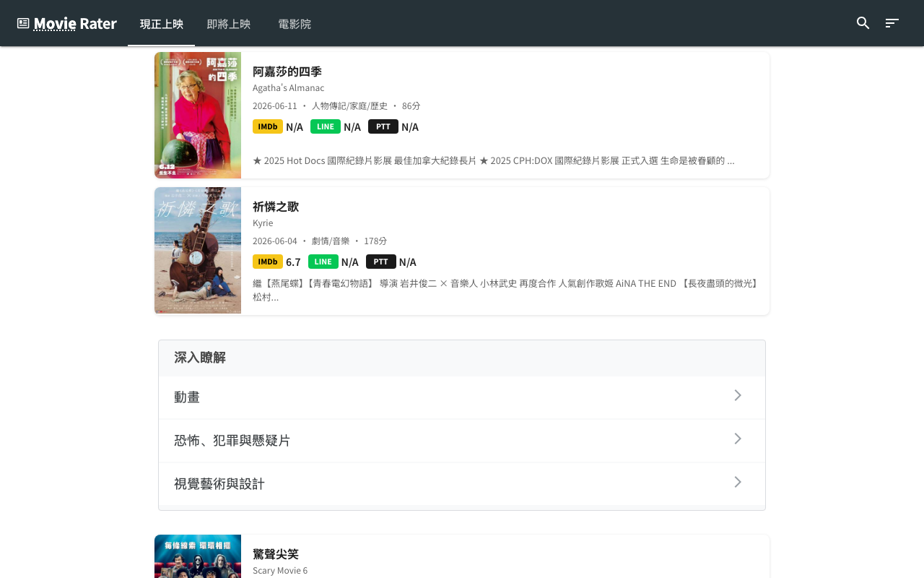The image size is (924, 578).
Task: Click the 祈憐之歌 poster thumbnail
Action: (x=198, y=251)
